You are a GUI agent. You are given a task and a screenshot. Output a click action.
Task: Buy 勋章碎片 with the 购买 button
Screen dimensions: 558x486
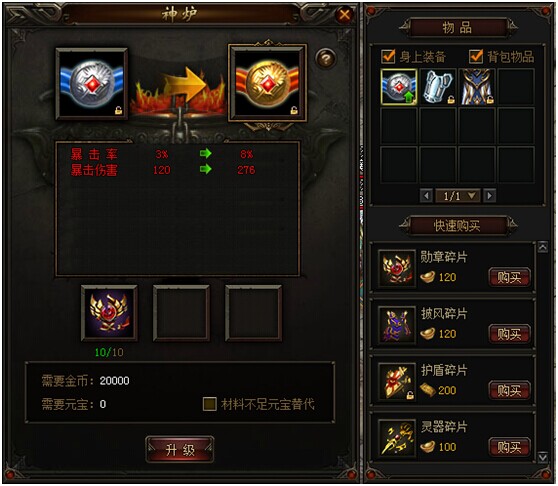(509, 277)
